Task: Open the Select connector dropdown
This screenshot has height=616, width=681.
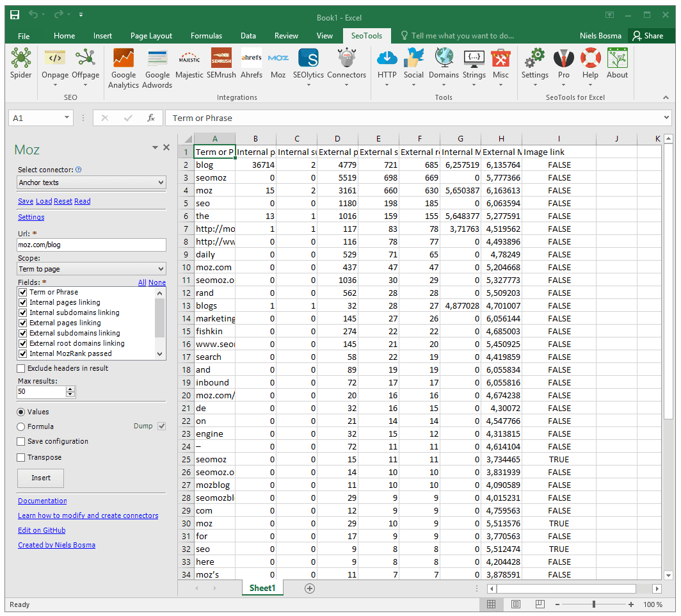Action: tap(91, 182)
